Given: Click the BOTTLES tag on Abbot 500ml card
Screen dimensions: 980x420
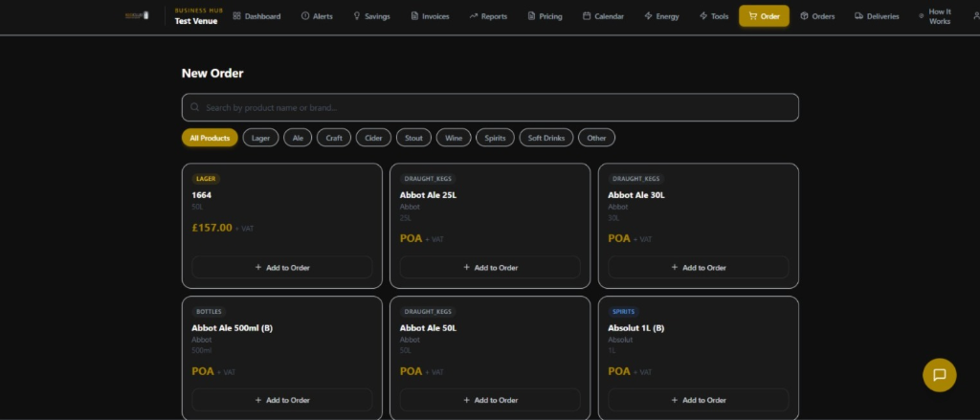Looking at the screenshot, I should coord(209,311).
